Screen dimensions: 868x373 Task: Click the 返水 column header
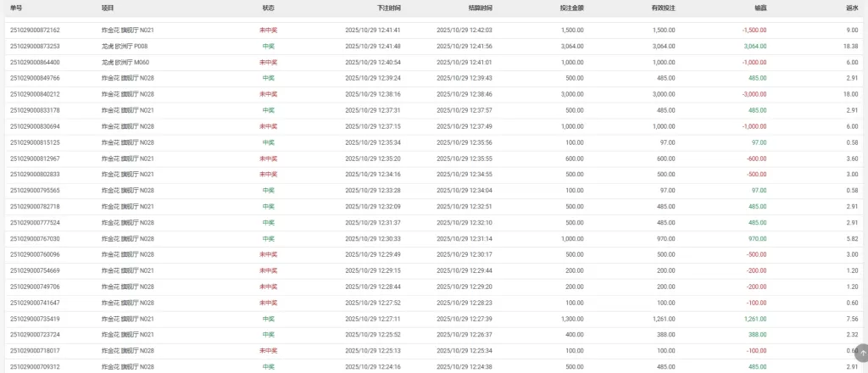coord(852,7)
